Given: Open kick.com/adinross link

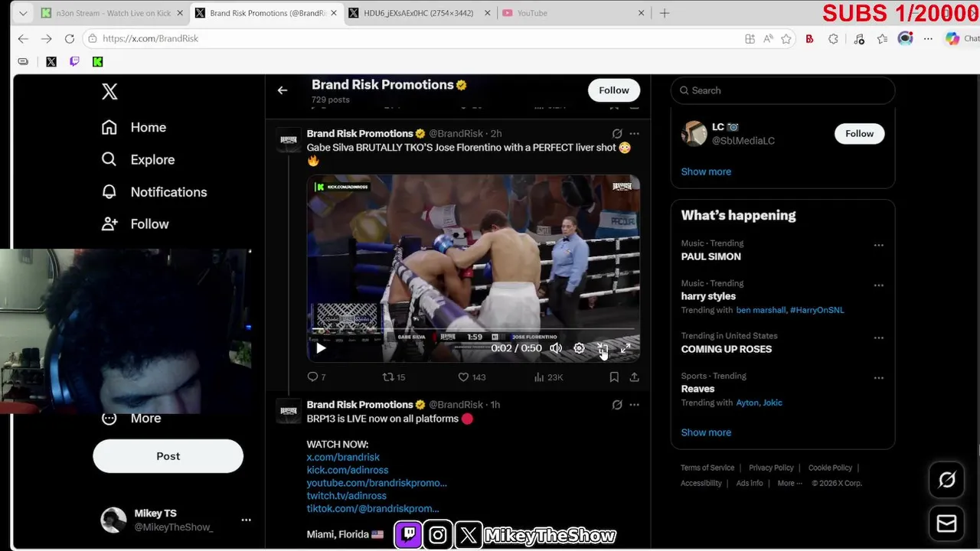Looking at the screenshot, I should pyautogui.click(x=348, y=470).
